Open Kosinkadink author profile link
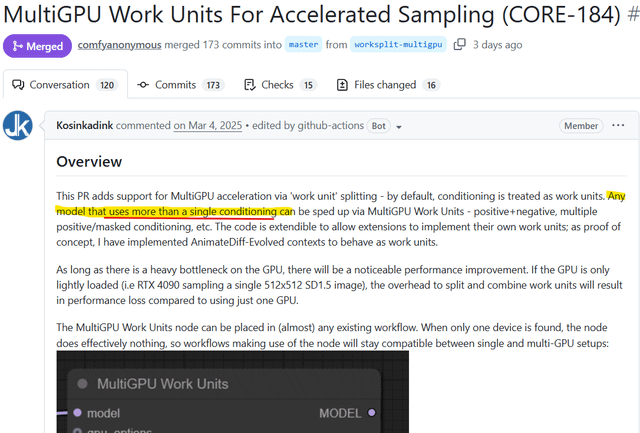The width and height of the screenshot is (640, 433). click(x=84, y=126)
